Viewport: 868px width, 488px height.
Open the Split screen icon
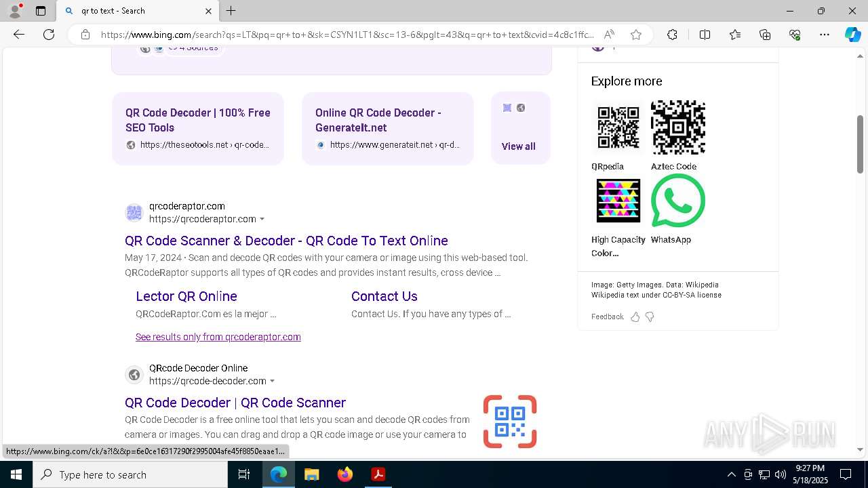705,35
